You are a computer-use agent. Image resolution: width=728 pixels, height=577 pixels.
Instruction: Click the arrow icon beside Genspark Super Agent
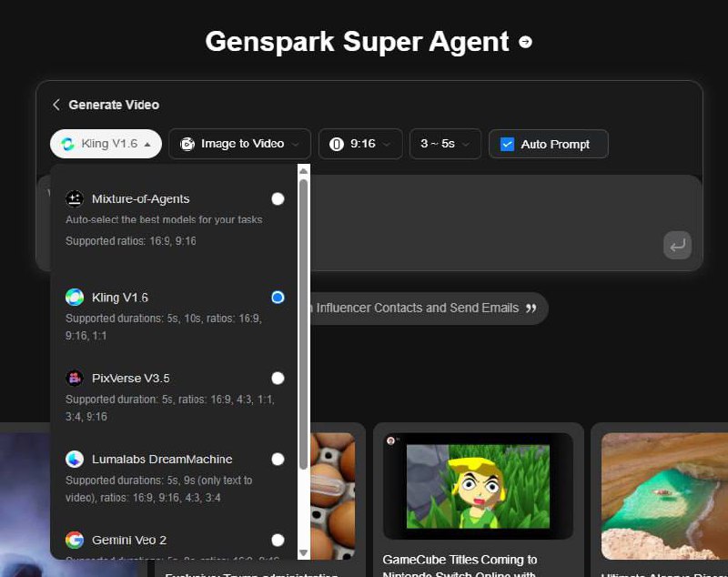tap(525, 42)
